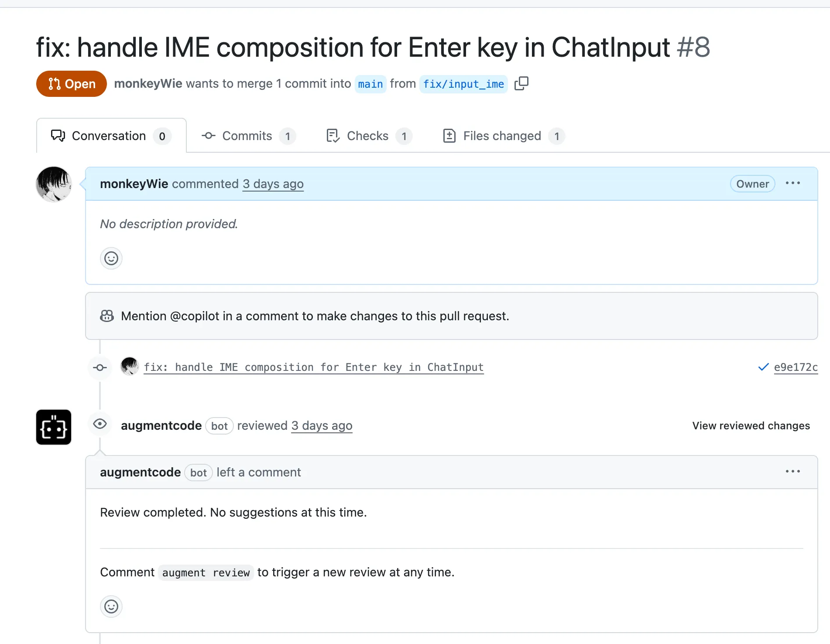Click the eye review icon beside augmentcode
Image resolution: width=830 pixels, height=644 pixels.
[x=100, y=424]
